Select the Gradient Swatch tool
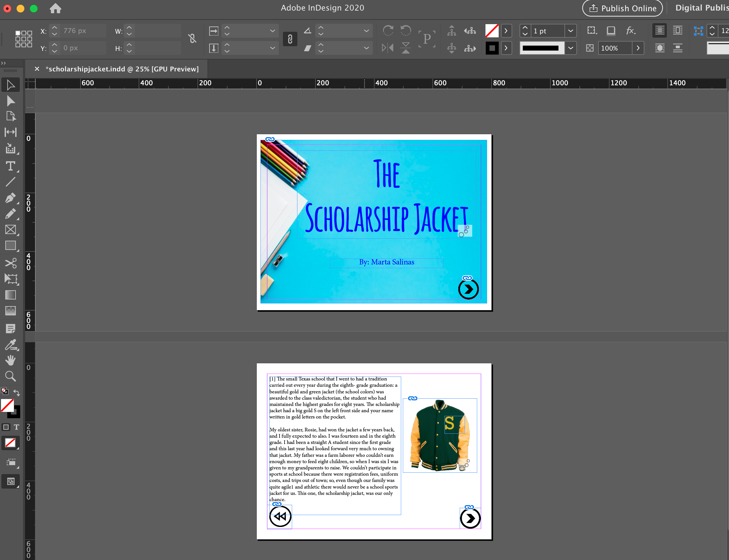This screenshot has height=560, width=729. pos(10,295)
